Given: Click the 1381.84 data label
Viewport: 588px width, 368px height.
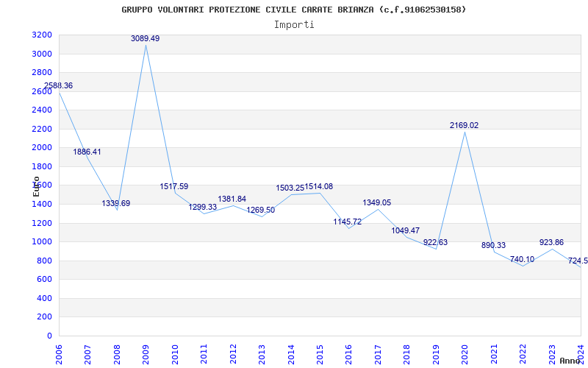Looking at the screenshot, I should pyautogui.click(x=232, y=199).
